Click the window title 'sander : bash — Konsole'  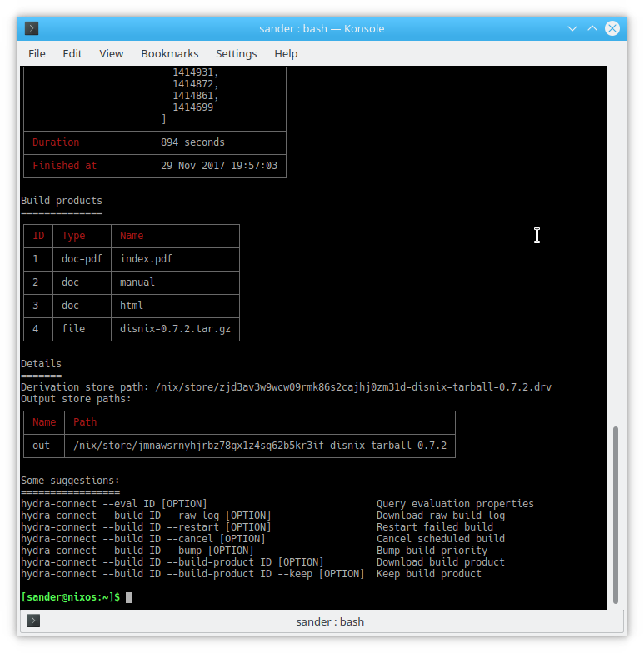point(322,28)
